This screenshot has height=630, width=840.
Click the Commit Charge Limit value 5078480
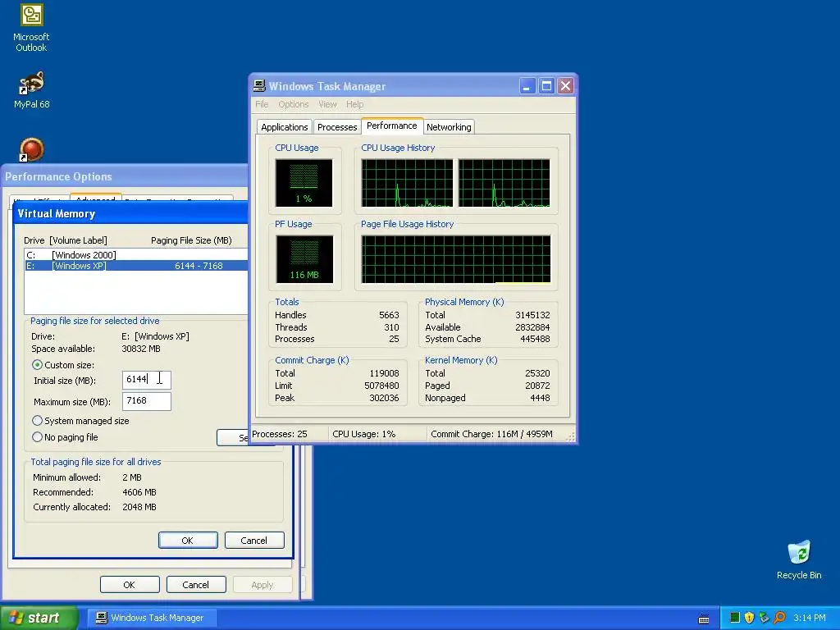tap(381, 386)
